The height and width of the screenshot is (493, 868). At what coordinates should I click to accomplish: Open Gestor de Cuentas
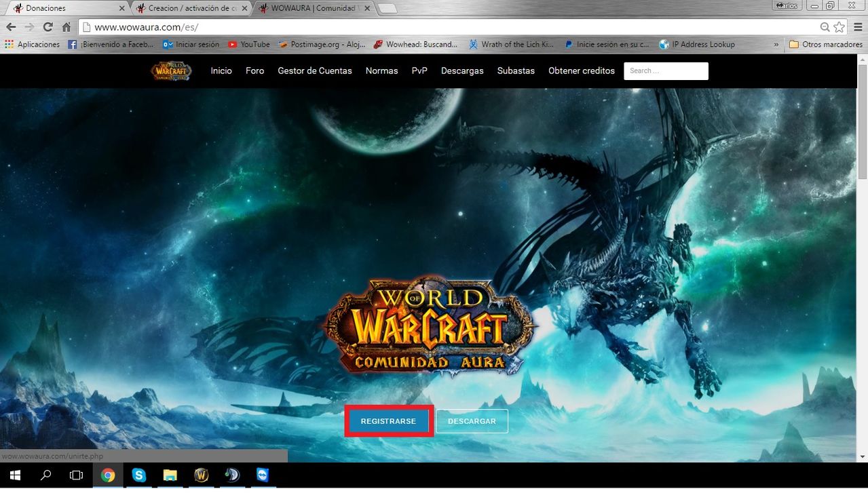(315, 71)
